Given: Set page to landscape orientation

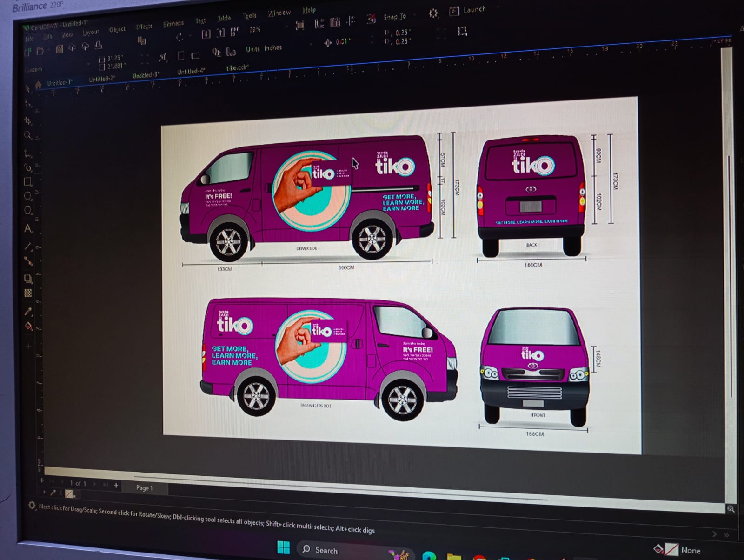Looking at the screenshot, I should click(196, 55).
